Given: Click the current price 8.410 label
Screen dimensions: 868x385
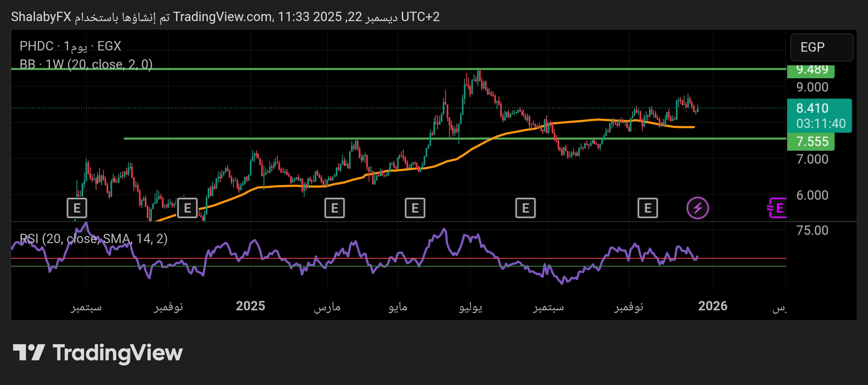Looking at the screenshot, I should [812, 108].
